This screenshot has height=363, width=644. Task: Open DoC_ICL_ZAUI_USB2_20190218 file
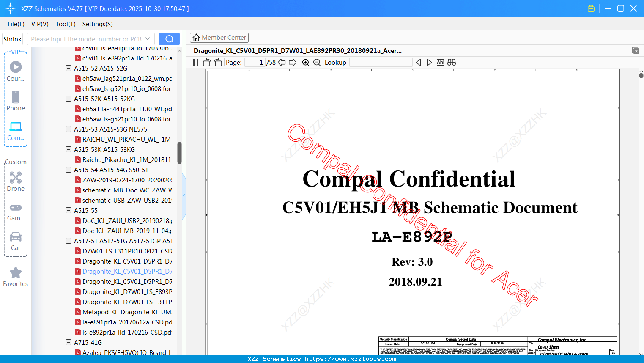tap(127, 220)
